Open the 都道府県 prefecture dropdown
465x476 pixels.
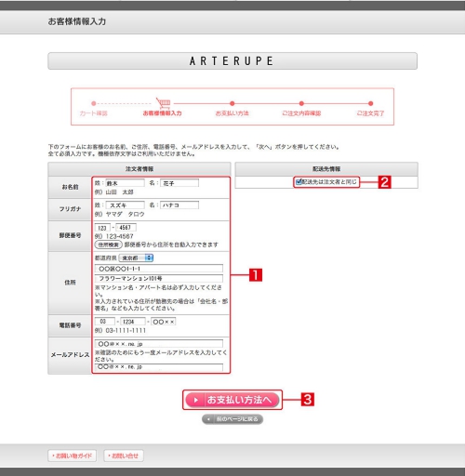pyautogui.click(x=136, y=258)
